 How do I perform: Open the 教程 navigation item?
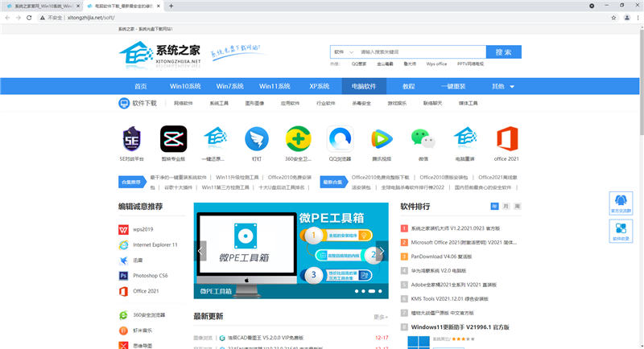tap(409, 86)
